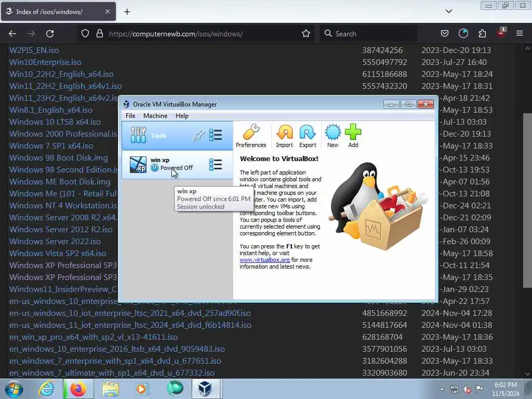Launch Internet Explorer from taskbar
Viewport: 532px width, 399px height.
pos(46,389)
